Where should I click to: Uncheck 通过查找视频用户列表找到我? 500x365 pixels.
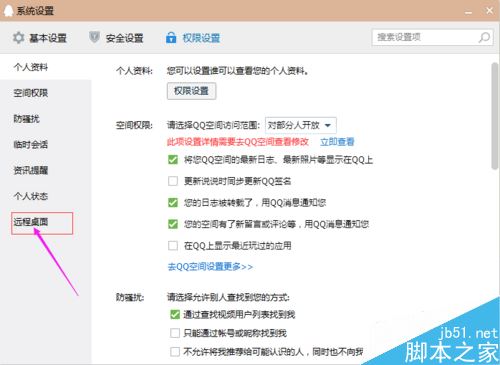175,314
